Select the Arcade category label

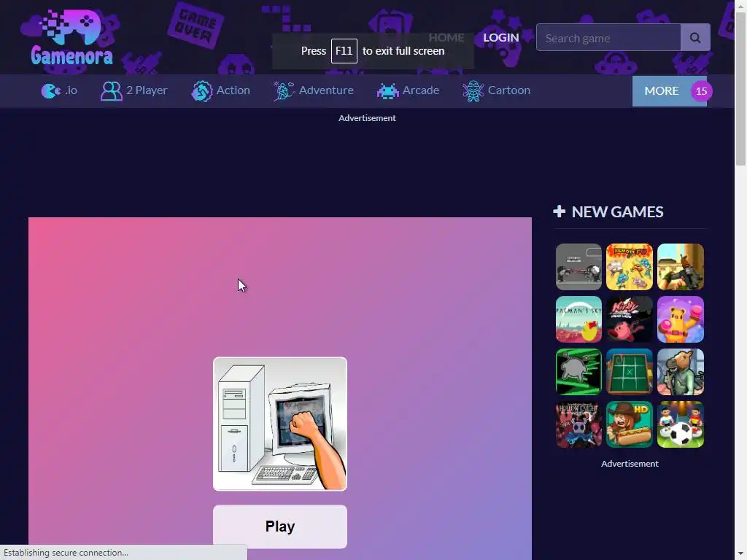point(421,90)
